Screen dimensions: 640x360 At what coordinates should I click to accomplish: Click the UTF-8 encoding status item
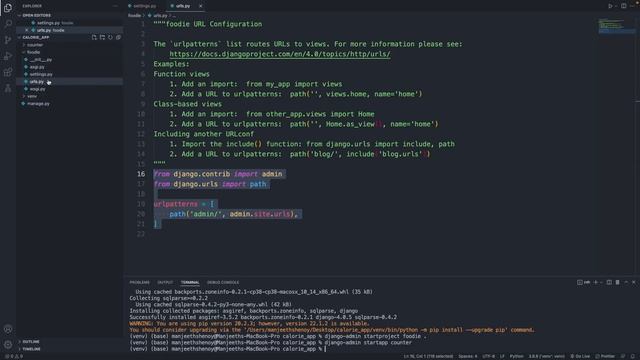click(489, 356)
